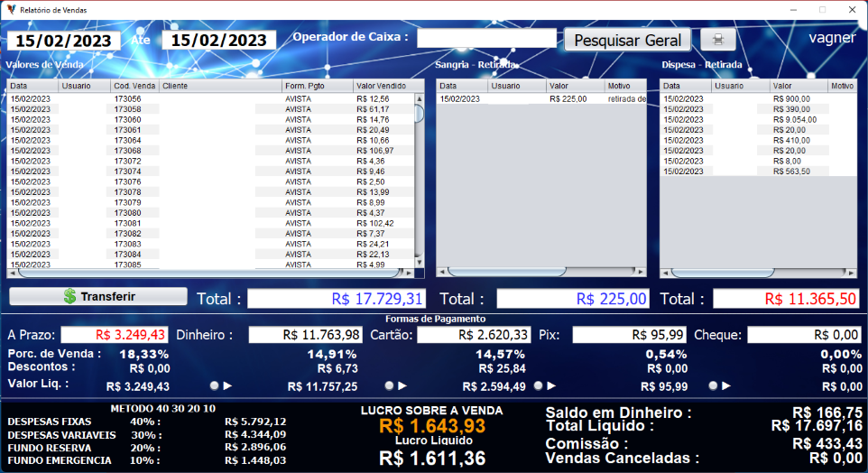Click the Operador de Caixa input field
The height and width of the screenshot is (473, 868).
point(486,38)
